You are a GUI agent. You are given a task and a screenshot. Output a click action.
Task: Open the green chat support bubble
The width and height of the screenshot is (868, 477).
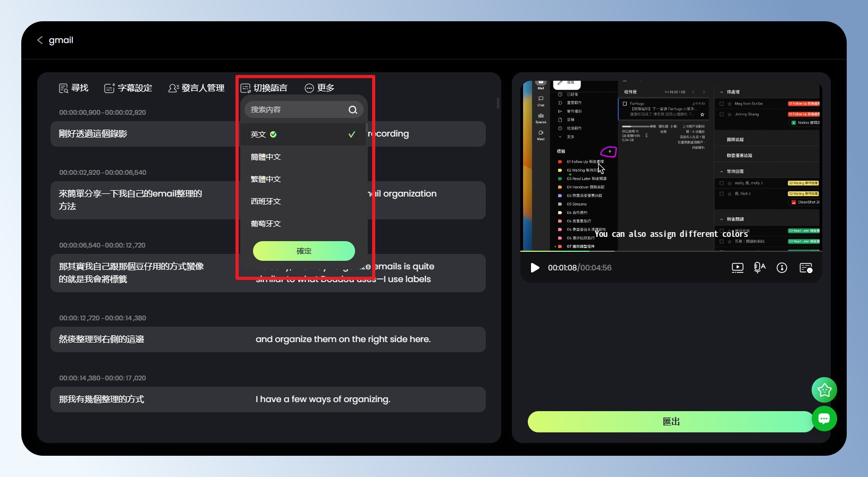click(824, 419)
